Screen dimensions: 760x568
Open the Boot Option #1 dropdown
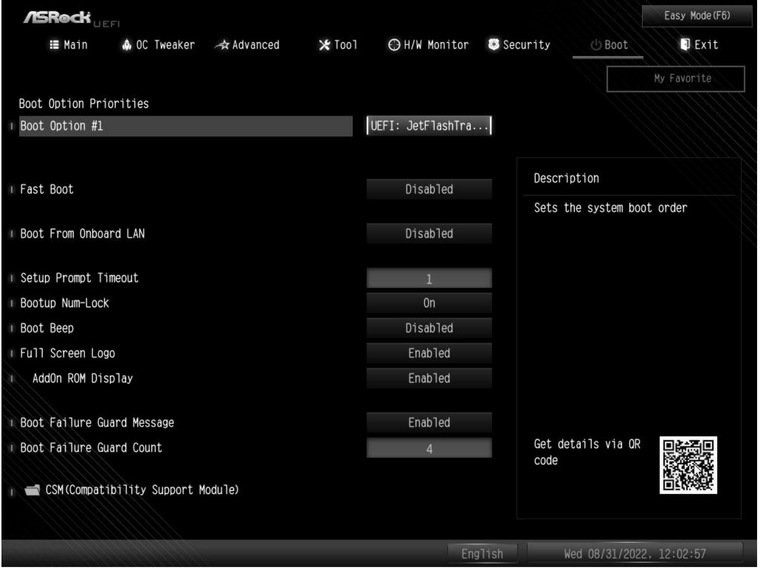click(x=429, y=126)
